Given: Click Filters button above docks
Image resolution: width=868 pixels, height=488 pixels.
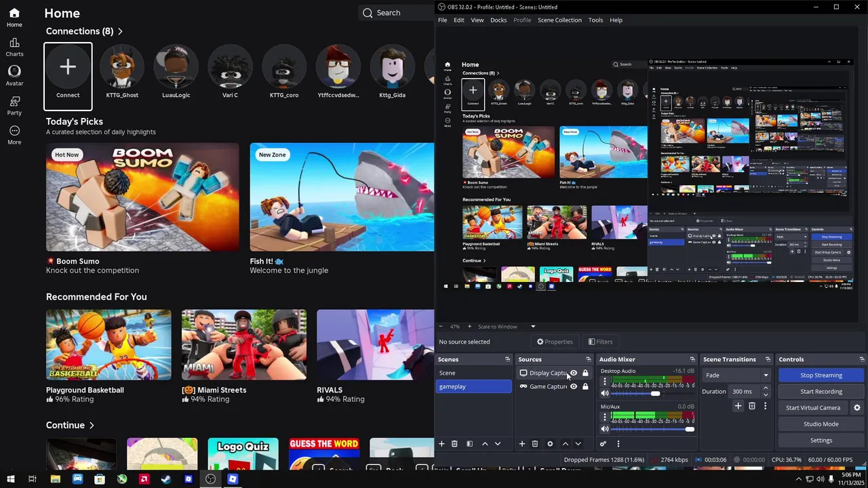Looking at the screenshot, I should [600, 342].
